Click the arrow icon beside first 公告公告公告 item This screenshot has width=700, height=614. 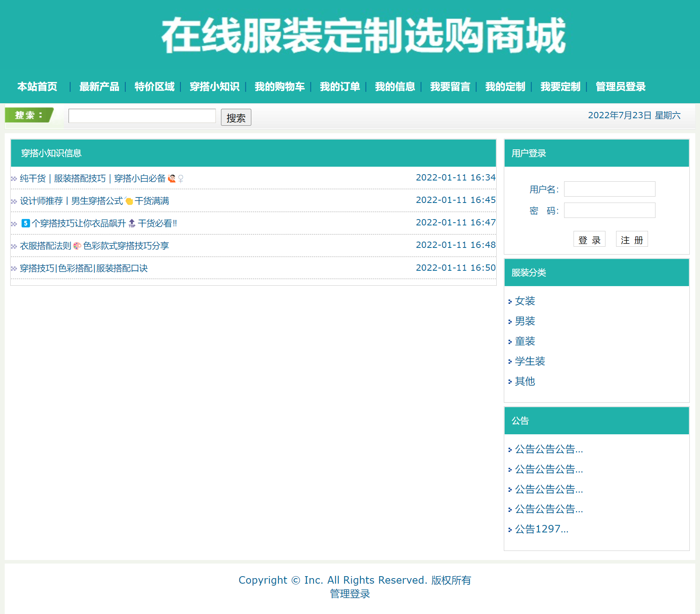(x=510, y=449)
